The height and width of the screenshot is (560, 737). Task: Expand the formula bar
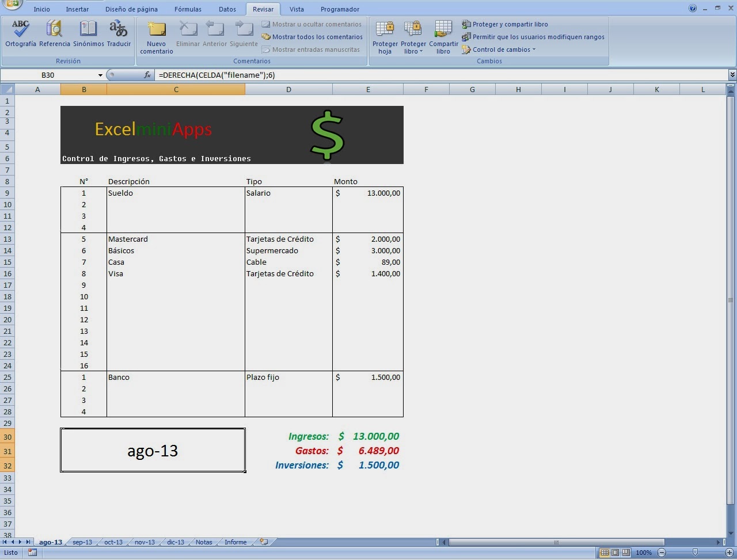tap(732, 75)
